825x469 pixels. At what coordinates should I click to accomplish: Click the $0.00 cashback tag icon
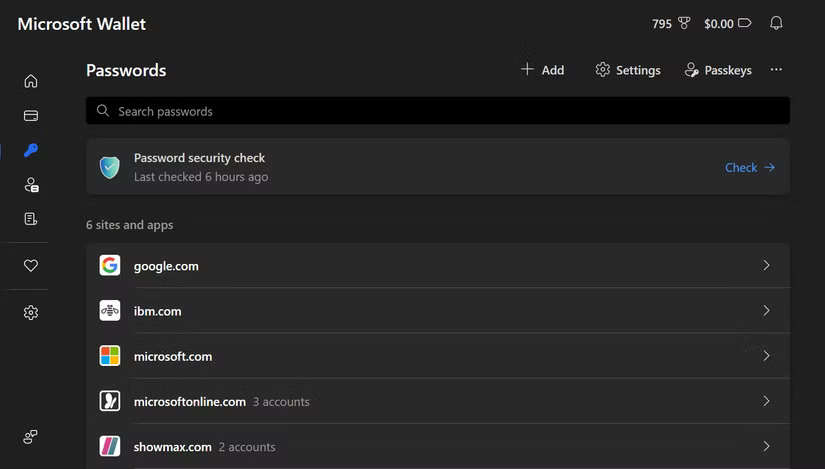point(744,23)
